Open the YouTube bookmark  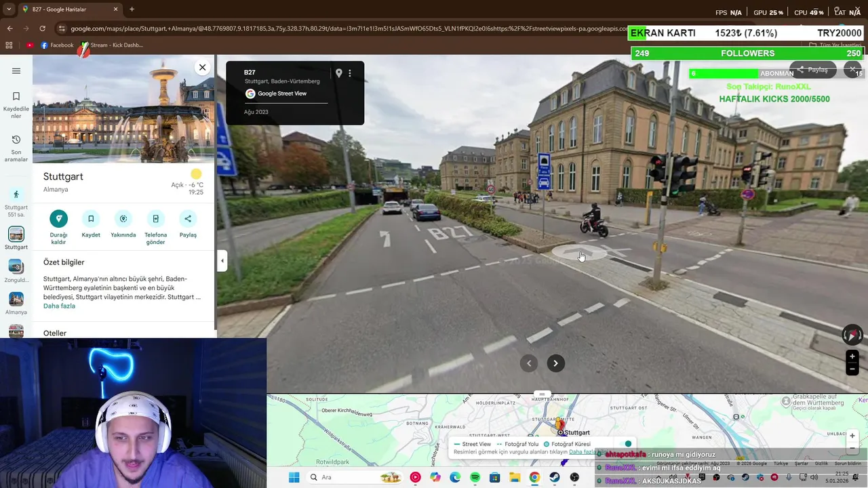tap(30, 45)
